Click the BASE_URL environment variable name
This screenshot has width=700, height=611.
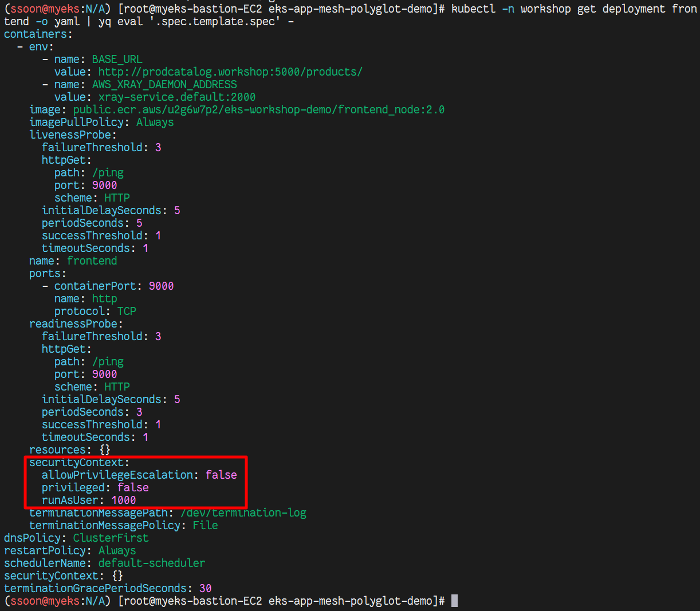pyautogui.click(x=117, y=60)
